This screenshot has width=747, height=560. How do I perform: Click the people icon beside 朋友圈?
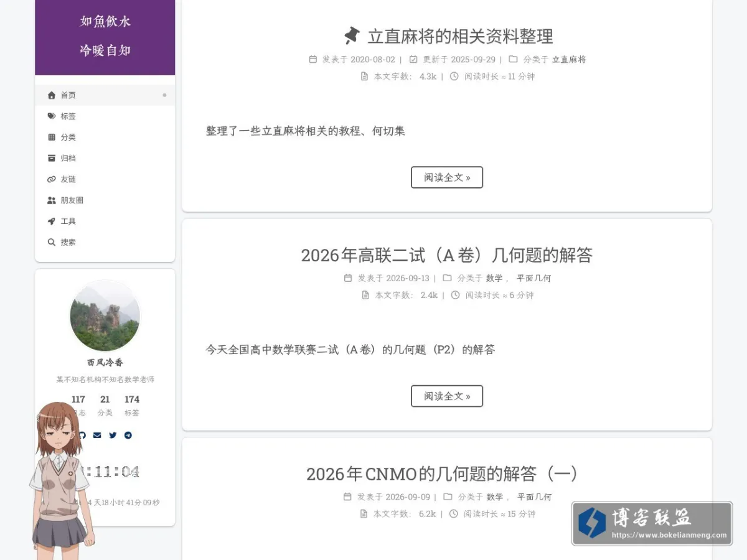pos(52,200)
